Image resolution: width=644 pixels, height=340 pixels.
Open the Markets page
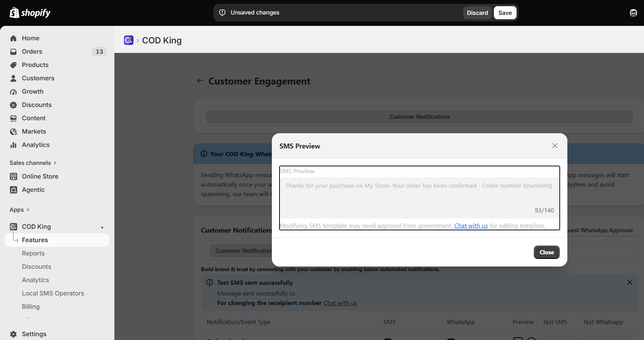pos(34,131)
